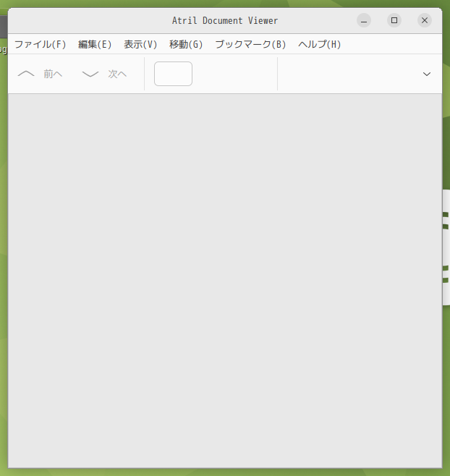450x476 pixels.
Task: Maximize the Atril Document Viewer window
Action: tap(394, 20)
